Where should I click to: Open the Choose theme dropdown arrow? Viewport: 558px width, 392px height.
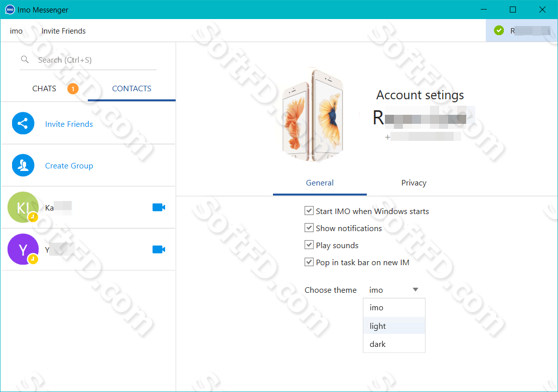coord(415,290)
